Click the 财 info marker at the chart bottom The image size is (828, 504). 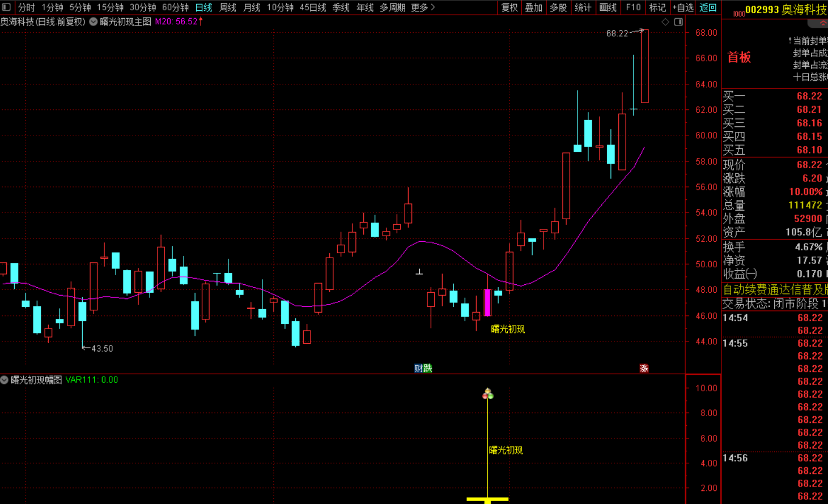[x=418, y=368]
